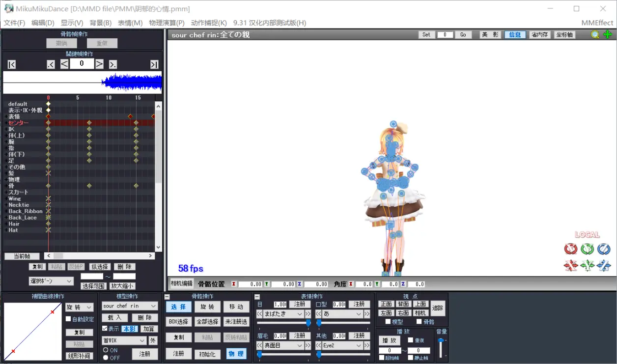Collapse the 表情操作 panel with minus icon
Viewport: 617px width, 364px height.
point(257,297)
